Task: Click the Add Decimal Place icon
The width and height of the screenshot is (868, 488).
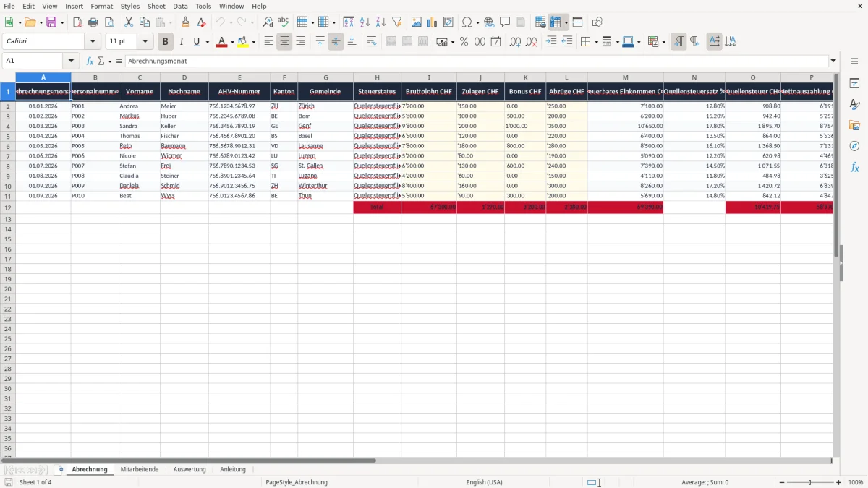Action: click(x=515, y=42)
